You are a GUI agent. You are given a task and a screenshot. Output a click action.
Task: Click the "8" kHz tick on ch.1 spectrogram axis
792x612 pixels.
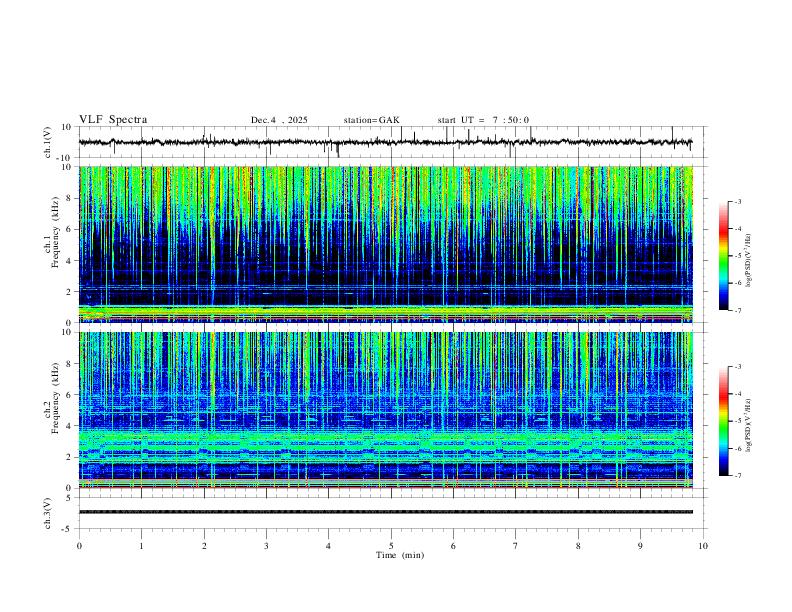click(70, 198)
